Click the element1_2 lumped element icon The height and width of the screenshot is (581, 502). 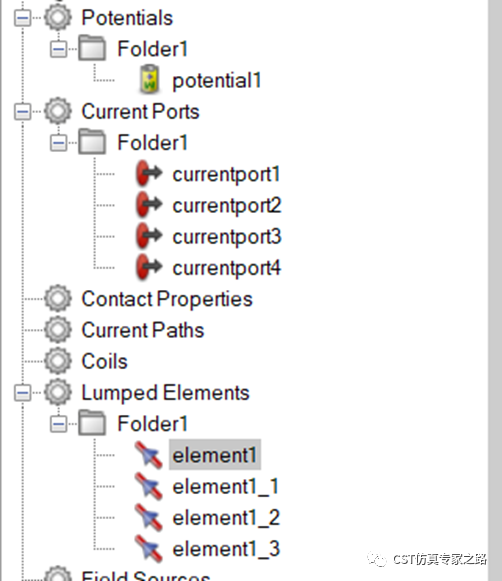[149, 517]
